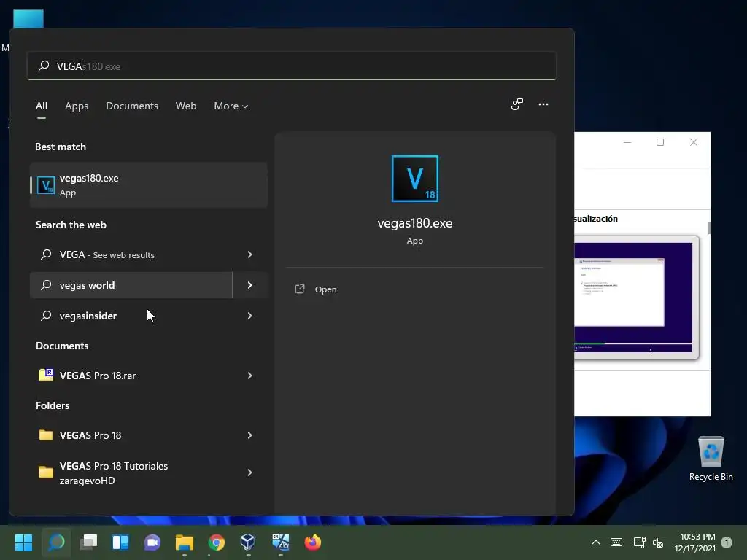Image resolution: width=747 pixels, height=560 pixels.
Task: Click the magnifier icon in search box
Action: coord(44,66)
